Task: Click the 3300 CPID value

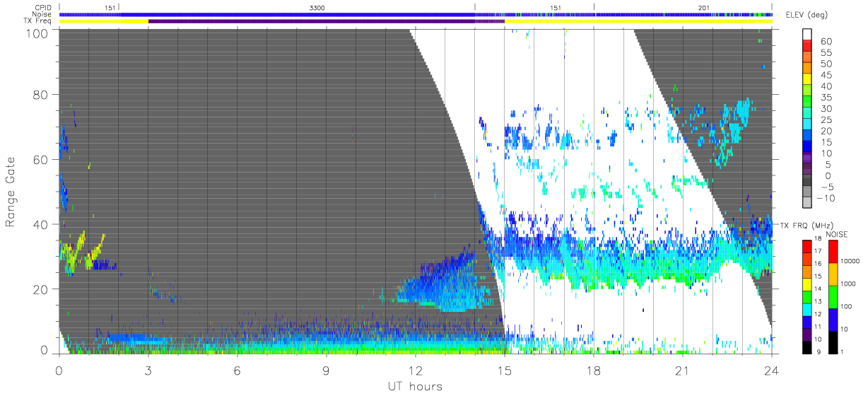Action: click(317, 7)
